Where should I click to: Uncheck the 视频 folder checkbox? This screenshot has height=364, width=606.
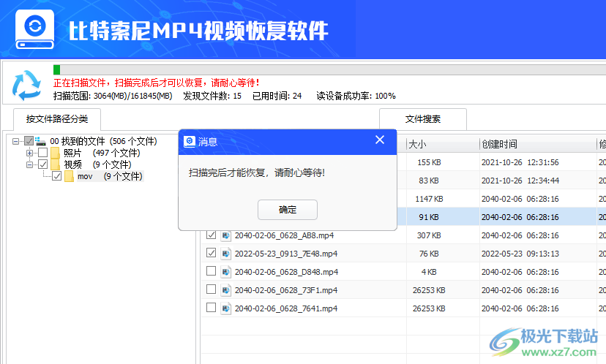click(43, 164)
